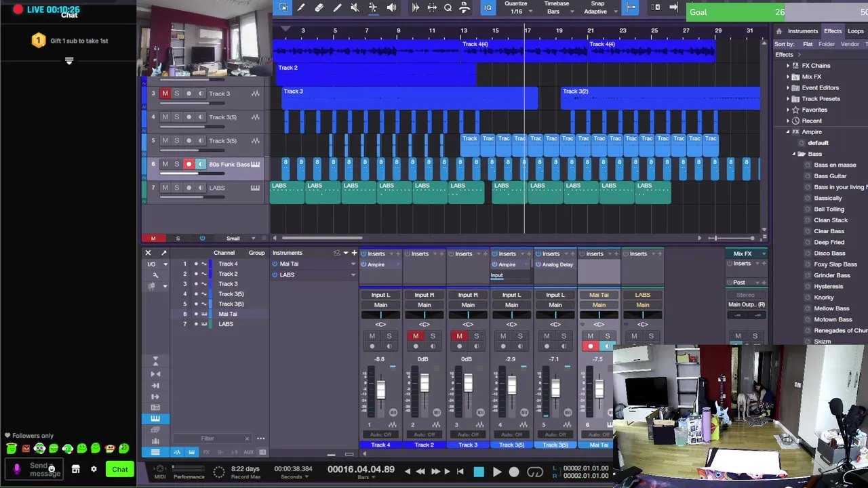This screenshot has width=868, height=488.
Task: Detach the mixer with arrow icon
Action: (163, 253)
